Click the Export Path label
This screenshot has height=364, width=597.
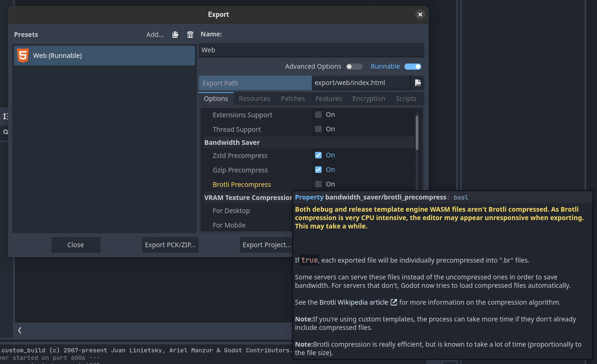220,83
